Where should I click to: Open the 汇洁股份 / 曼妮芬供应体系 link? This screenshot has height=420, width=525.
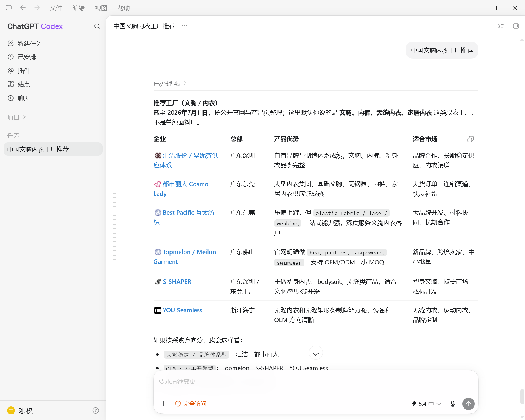tap(186, 160)
